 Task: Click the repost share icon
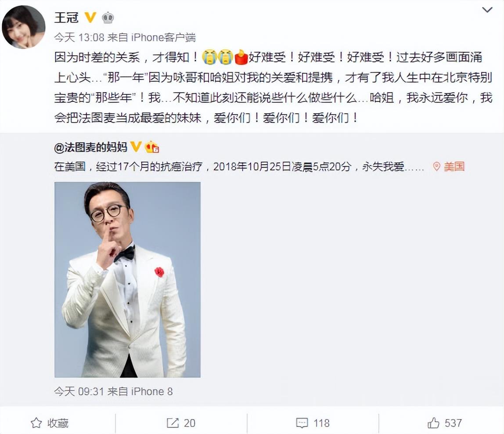pyautogui.click(x=173, y=423)
